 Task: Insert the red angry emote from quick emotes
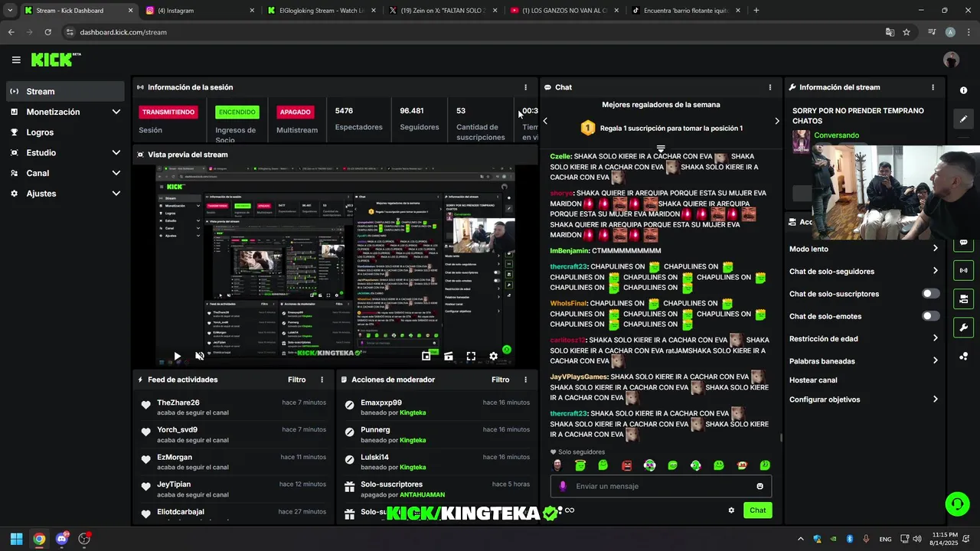click(626, 465)
